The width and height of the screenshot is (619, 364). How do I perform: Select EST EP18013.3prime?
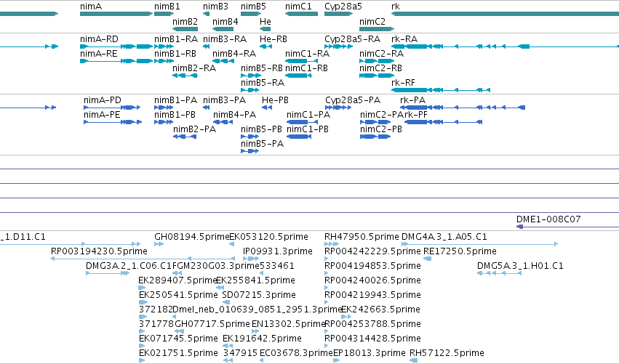[370, 353]
